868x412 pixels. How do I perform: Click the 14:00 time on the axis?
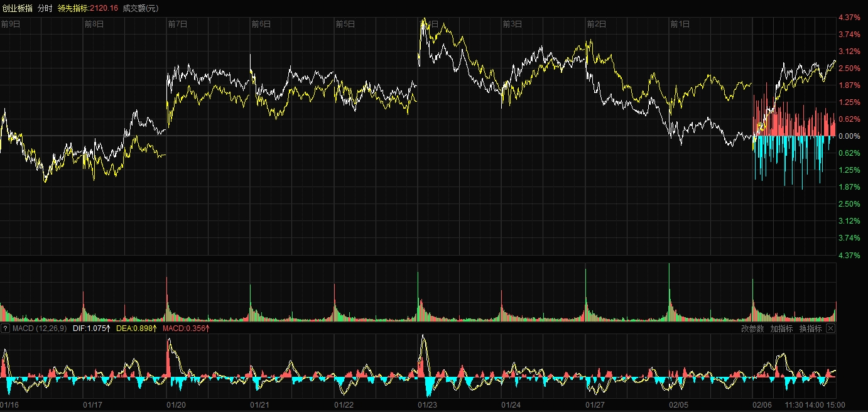tap(815, 405)
